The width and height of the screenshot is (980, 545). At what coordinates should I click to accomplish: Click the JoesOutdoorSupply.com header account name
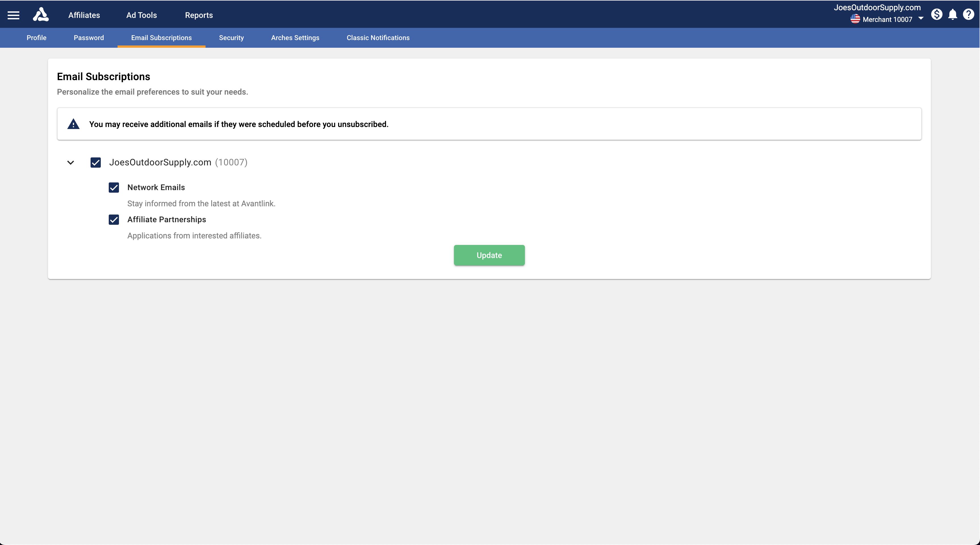click(877, 7)
